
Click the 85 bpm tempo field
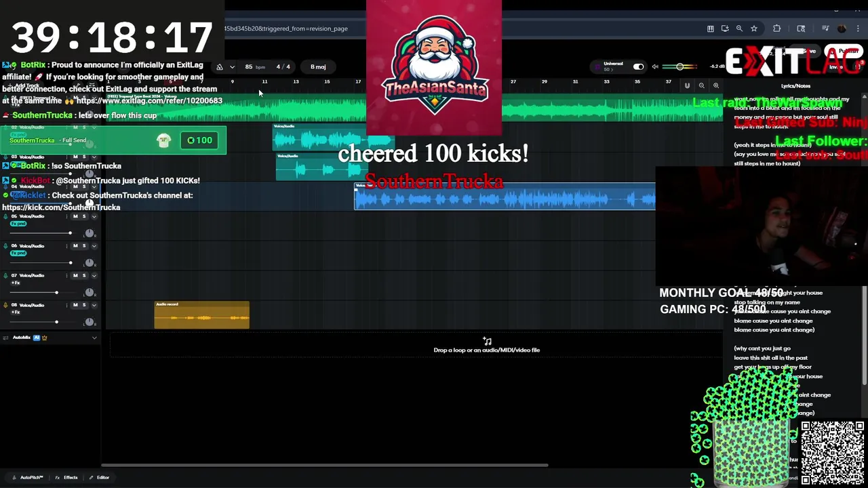coord(254,67)
